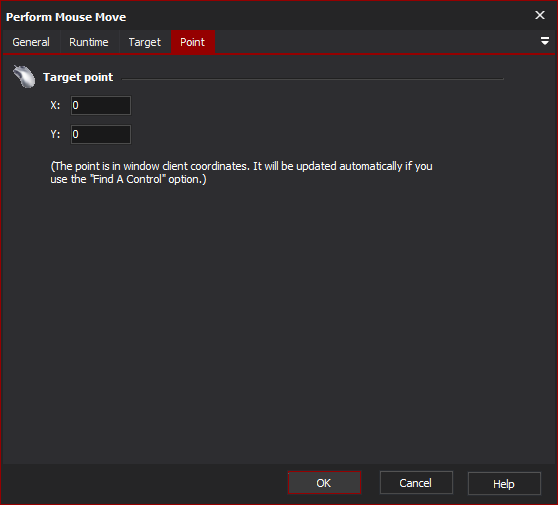Open the Runtime tab
This screenshot has width=558, height=505.
tap(89, 42)
